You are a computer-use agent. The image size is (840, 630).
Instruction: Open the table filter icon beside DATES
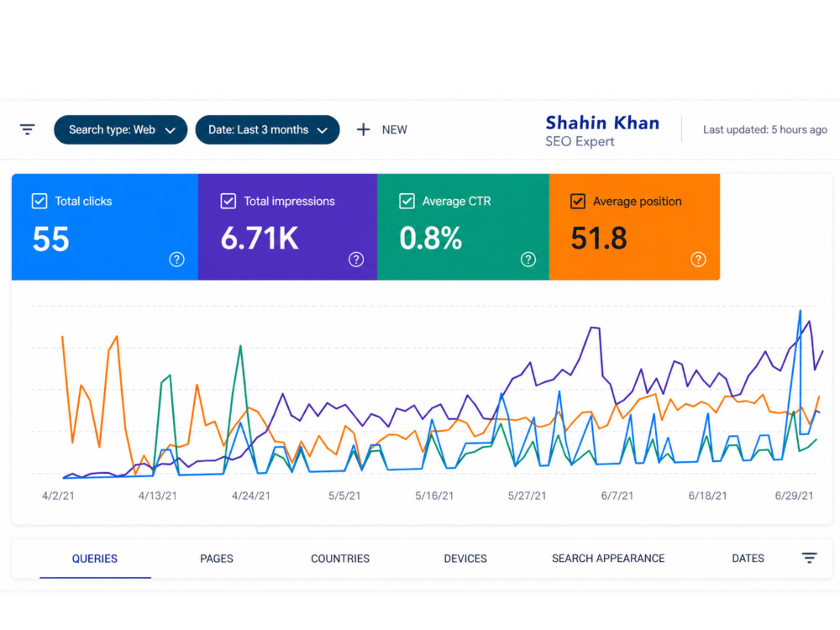click(x=810, y=558)
